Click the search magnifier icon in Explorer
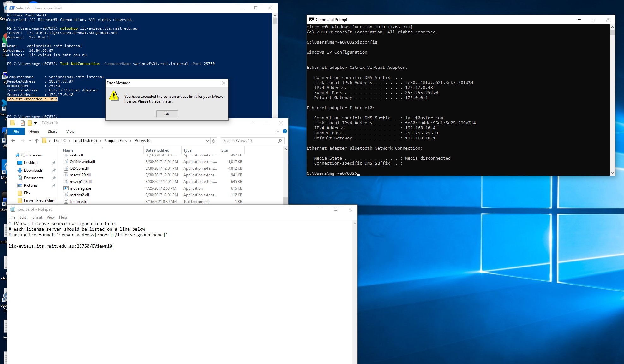 [280, 141]
